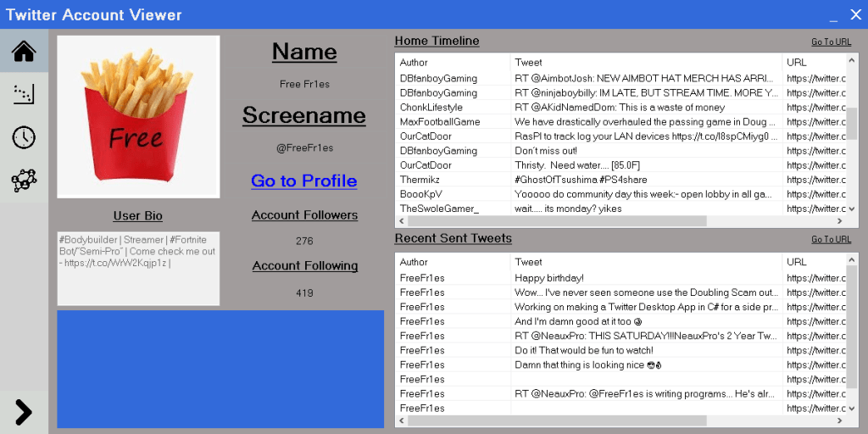This screenshot has width=868, height=434.
Task: Click the Tweet column header in Home Timeline
Action: click(646, 63)
